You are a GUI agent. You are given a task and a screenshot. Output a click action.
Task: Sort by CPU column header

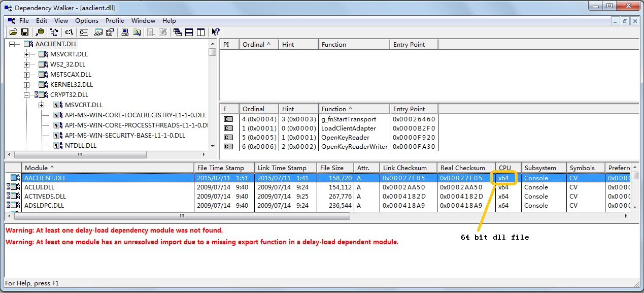pyautogui.click(x=508, y=168)
